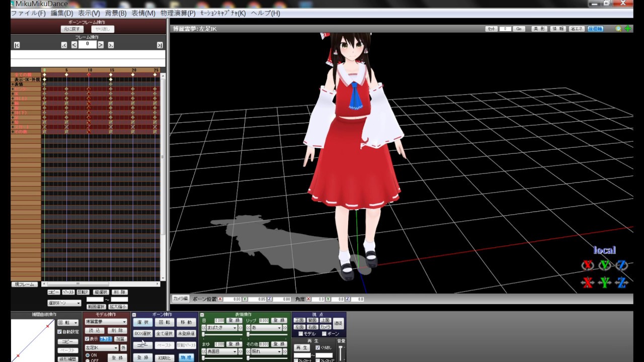Open the 左足IK bone dropdown
This screenshot has height=362, width=644.
101,348
